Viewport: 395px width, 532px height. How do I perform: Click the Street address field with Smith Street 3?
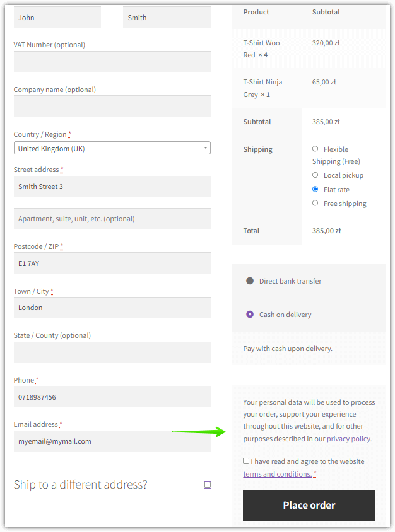click(x=112, y=187)
